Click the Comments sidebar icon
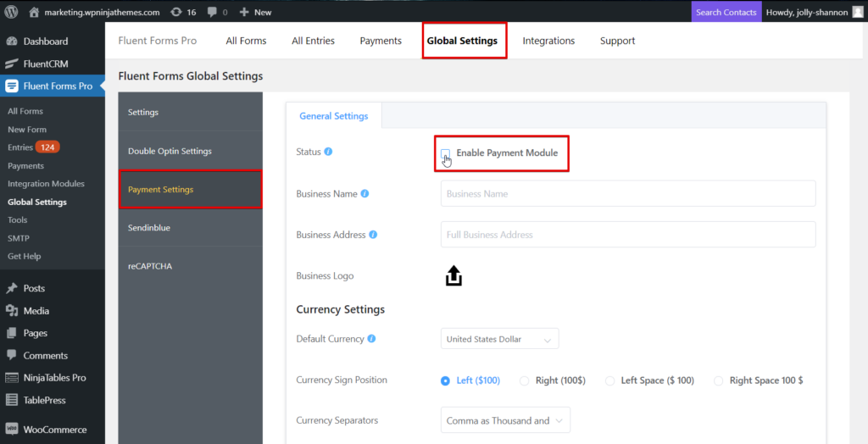Image resolution: width=868 pixels, height=444 pixels. click(x=12, y=355)
